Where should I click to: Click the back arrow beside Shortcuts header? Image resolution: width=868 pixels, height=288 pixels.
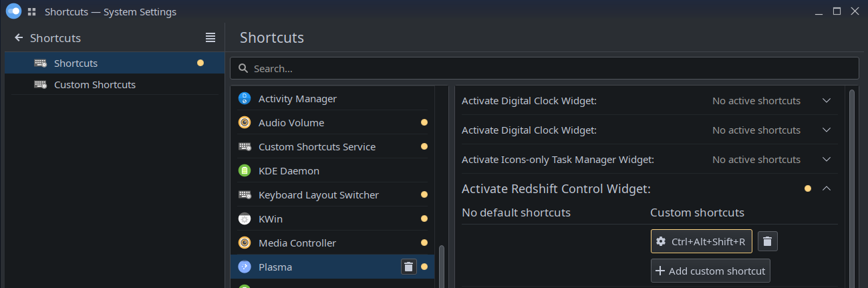(19, 38)
